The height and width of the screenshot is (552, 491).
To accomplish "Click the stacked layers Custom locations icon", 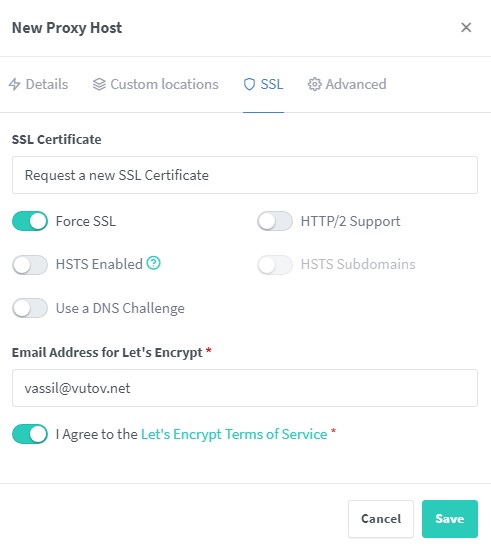I will pyautogui.click(x=99, y=84).
